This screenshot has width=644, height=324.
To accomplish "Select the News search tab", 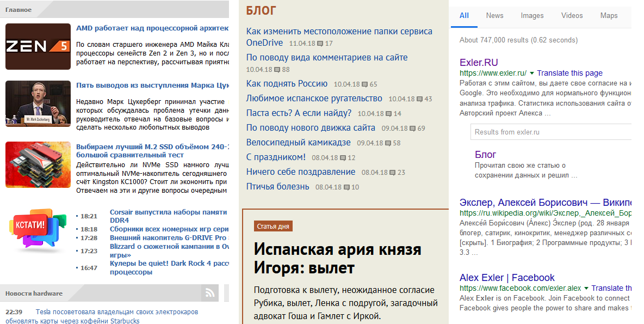I will coord(494,16).
